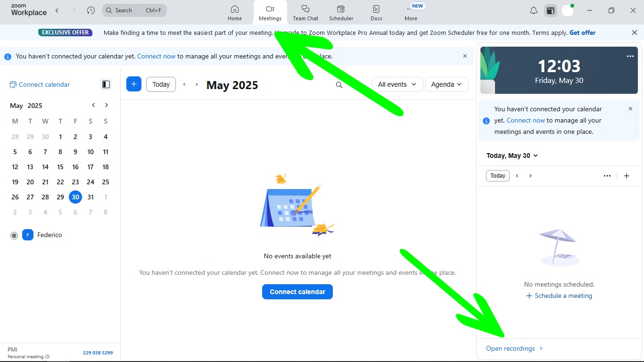644x362 pixels.
Task: Click the blue Connect calendar button
Action: click(297, 292)
